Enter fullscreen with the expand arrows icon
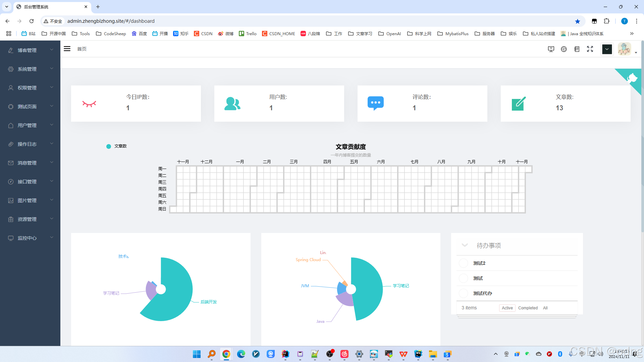 pos(590,49)
